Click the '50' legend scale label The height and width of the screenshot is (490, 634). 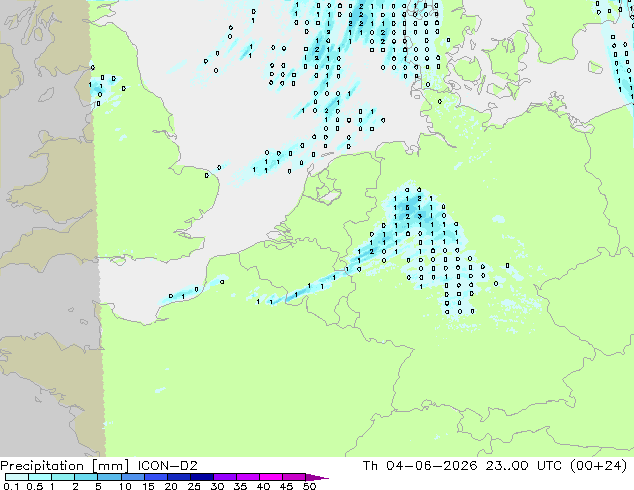click(x=309, y=486)
